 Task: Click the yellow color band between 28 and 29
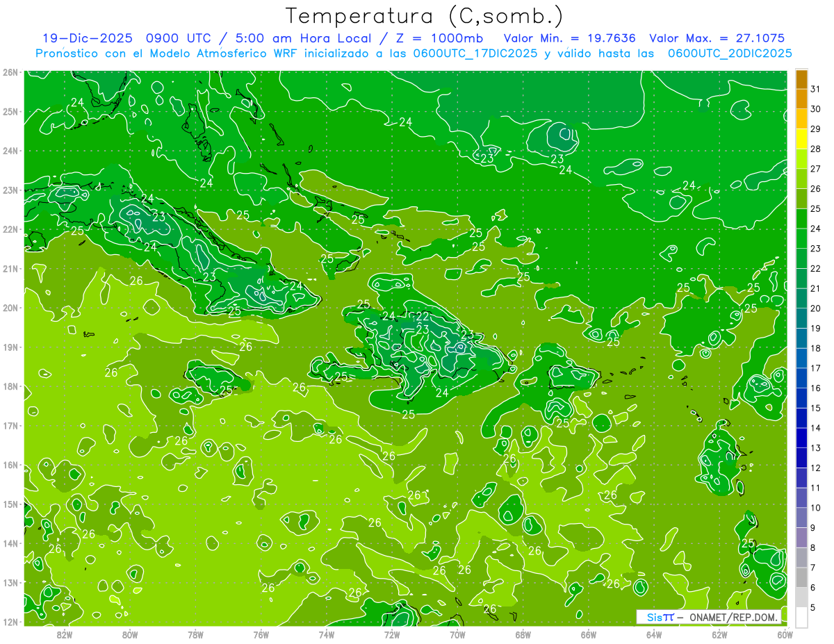(801, 138)
